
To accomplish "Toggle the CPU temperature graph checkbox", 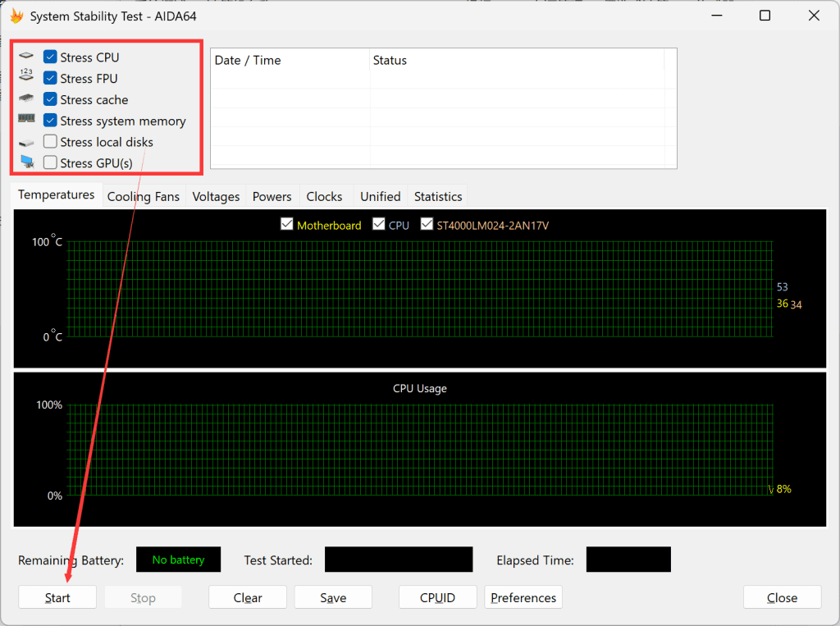I will pos(379,224).
